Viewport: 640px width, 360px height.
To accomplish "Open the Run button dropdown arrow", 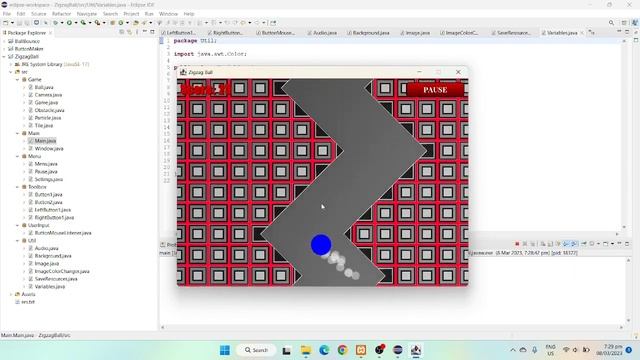I will point(76,23).
